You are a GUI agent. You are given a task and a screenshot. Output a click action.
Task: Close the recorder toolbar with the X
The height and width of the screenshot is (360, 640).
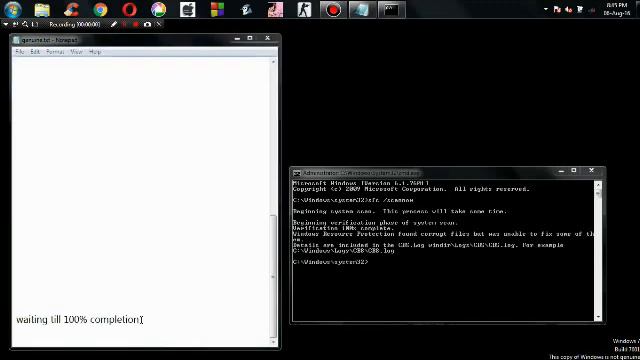tap(159, 24)
